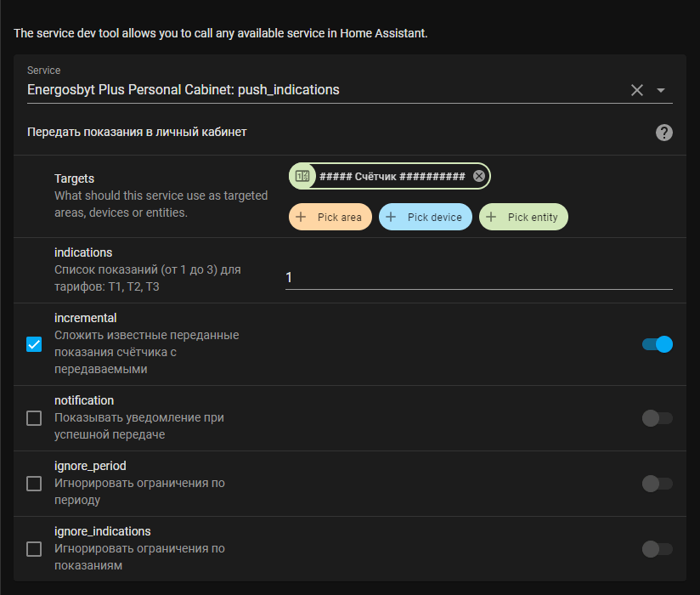The height and width of the screenshot is (595, 700).
Task: Click the Pick device button
Action: pos(426,217)
